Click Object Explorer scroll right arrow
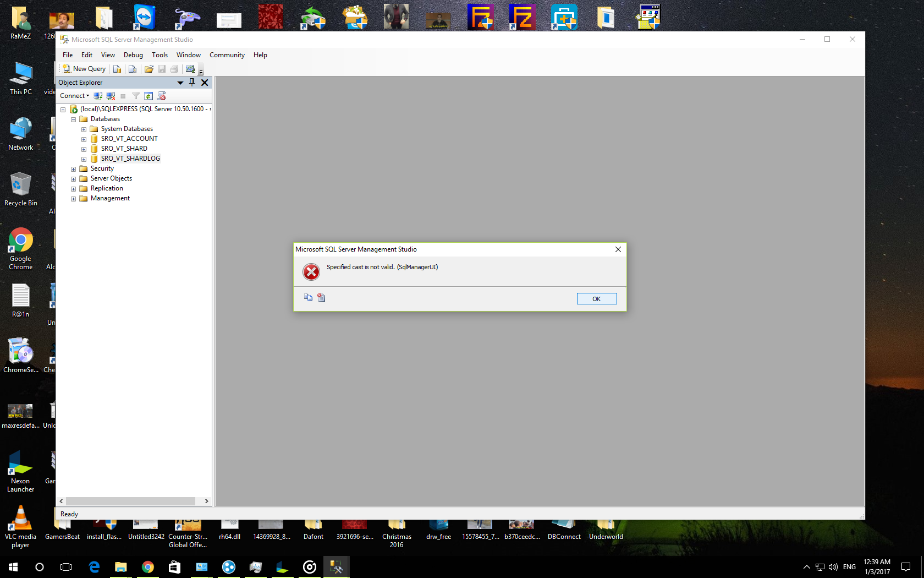 pyautogui.click(x=206, y=501)
